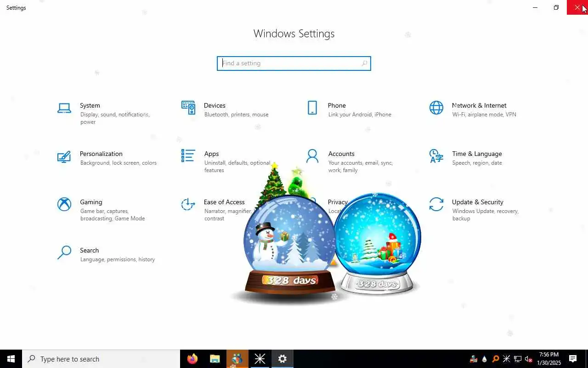
Task: Click the orange magnifier tray icon
Action: click(495, 359)
